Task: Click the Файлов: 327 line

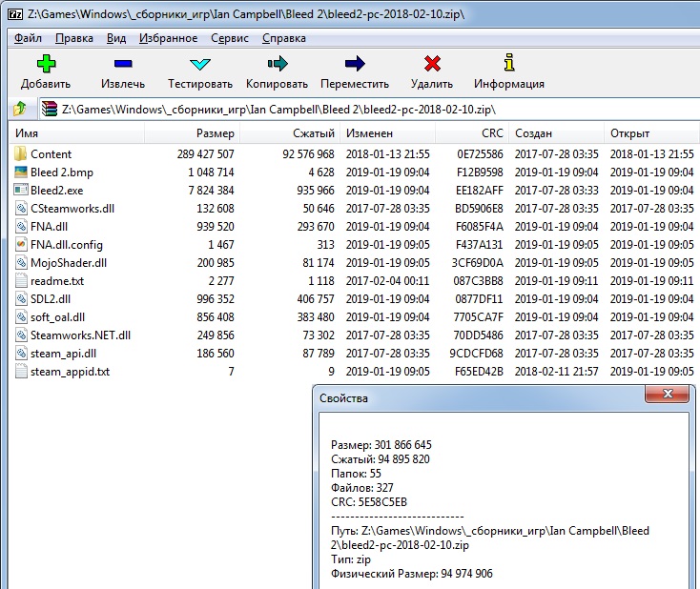Action: click(362, 488)
